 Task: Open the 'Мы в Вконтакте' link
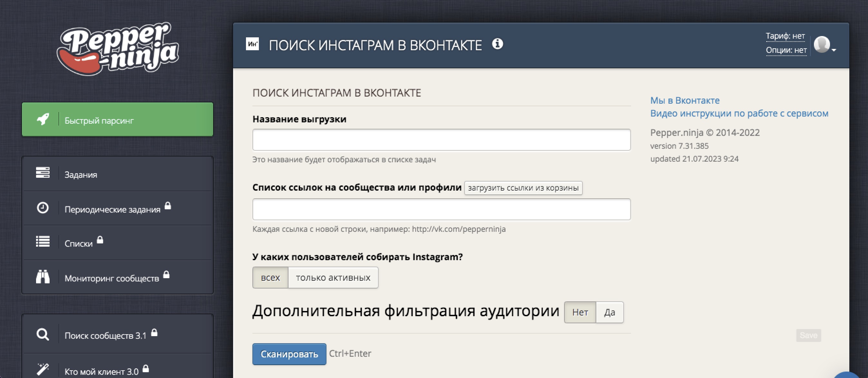[685, 100]
